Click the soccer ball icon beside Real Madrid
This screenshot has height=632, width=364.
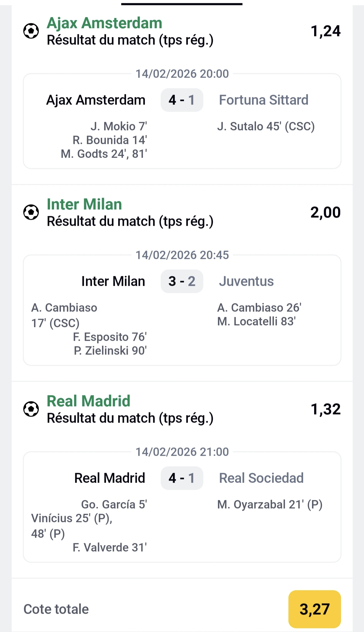click(31, 409)
